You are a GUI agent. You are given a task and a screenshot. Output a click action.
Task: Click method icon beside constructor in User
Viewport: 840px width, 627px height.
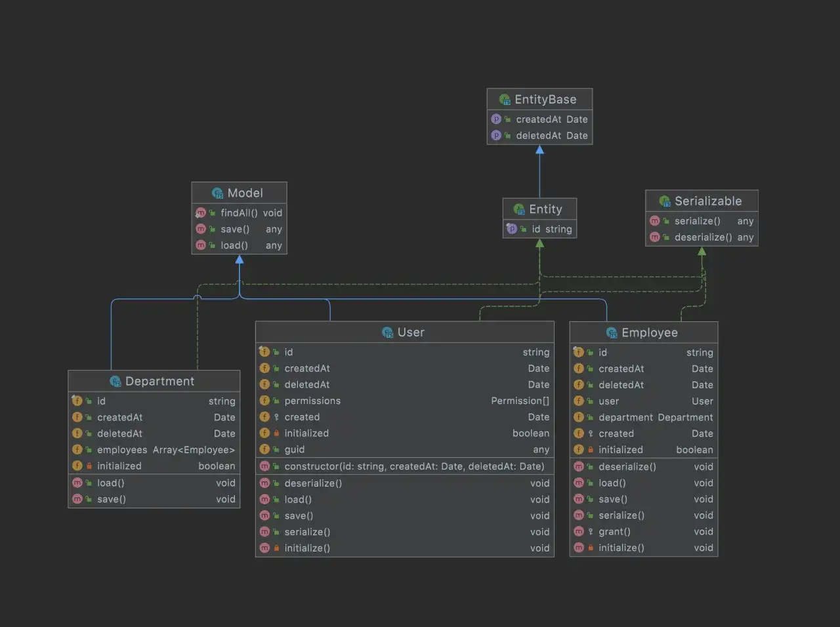(x=264, y=466)
